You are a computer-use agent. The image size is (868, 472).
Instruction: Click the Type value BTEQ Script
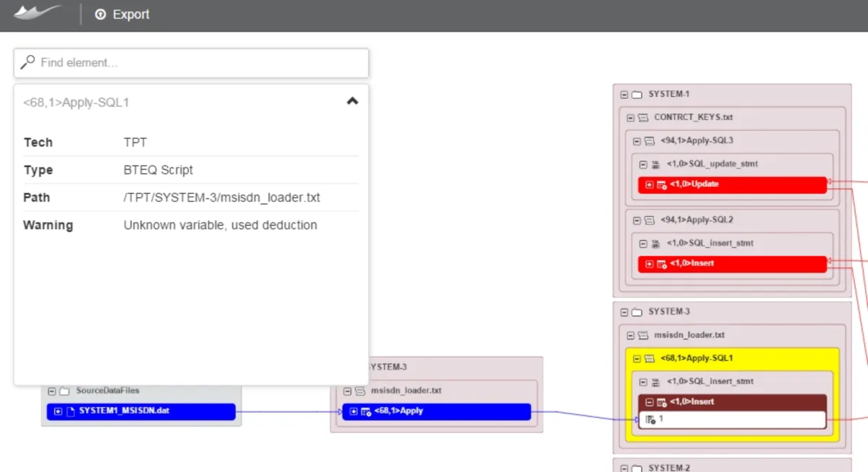[158, 170]
